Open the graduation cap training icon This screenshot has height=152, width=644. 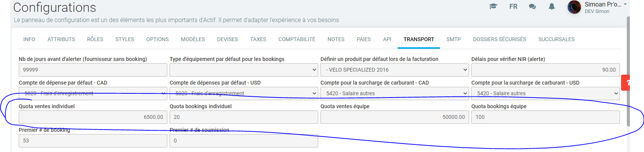(x=494, y=6)
